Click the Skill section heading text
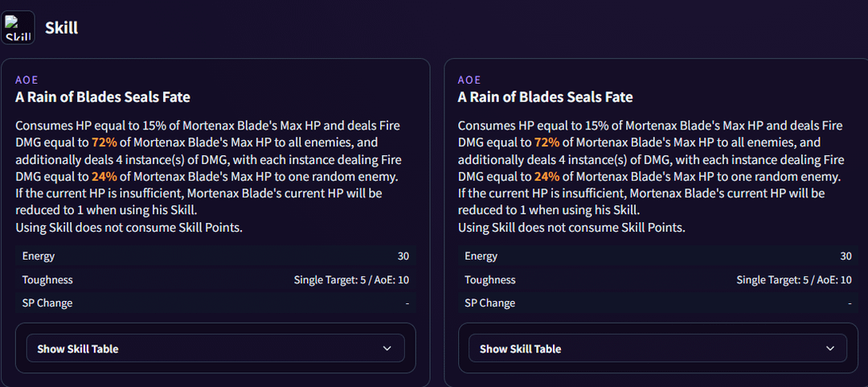The image size is (868, 387). (62, 28)
